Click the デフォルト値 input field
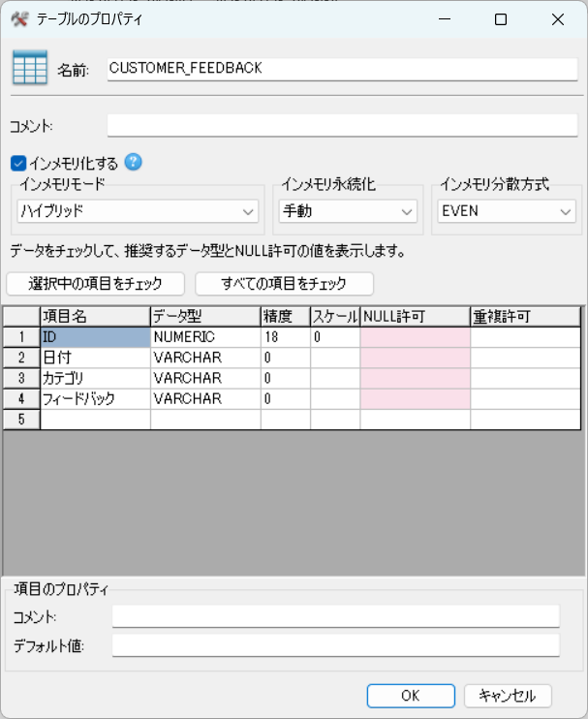 [x=335, y=645]
